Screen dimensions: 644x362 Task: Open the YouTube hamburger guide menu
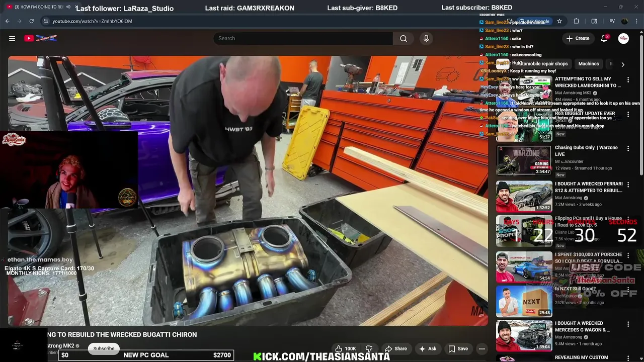coord(12,38)
